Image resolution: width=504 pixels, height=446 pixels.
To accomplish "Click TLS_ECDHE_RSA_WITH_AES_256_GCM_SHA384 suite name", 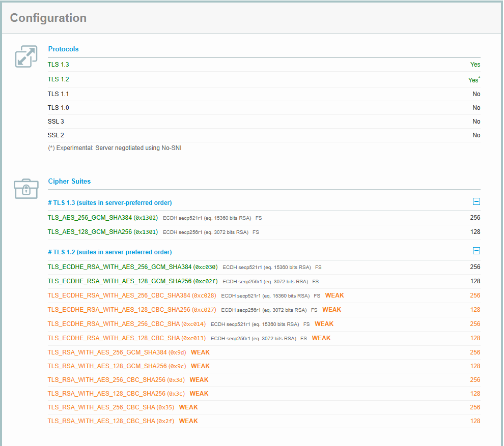I will click(120, 267).
